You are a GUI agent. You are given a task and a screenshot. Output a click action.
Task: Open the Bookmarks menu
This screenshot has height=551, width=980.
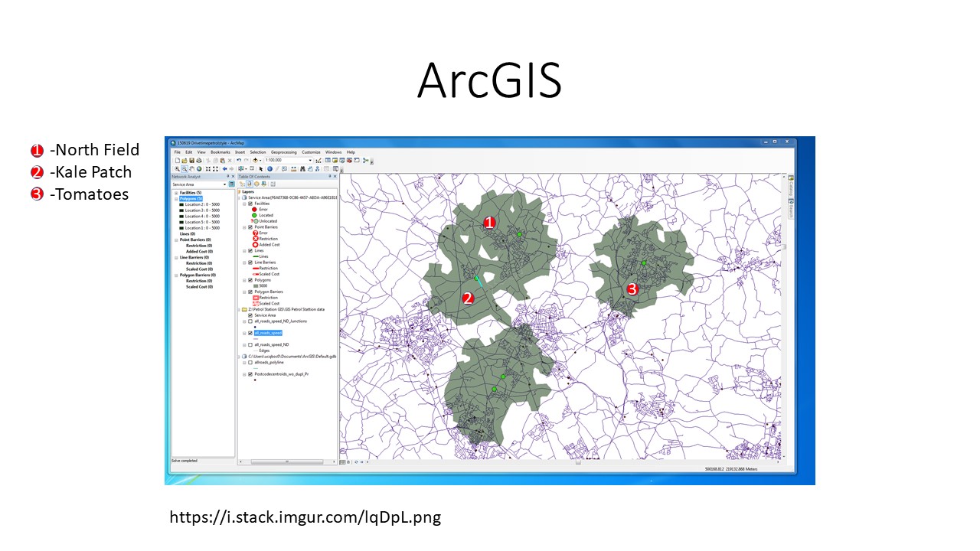tap(220, 152)
